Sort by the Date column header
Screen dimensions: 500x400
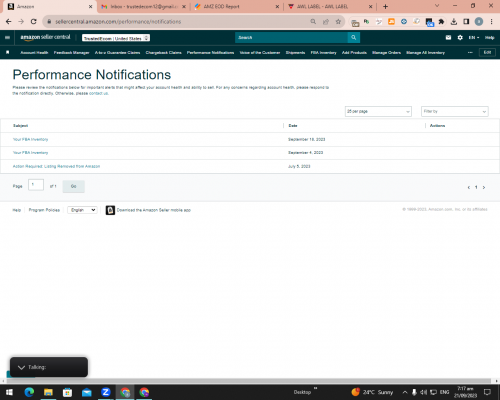(x=293, y=126)
